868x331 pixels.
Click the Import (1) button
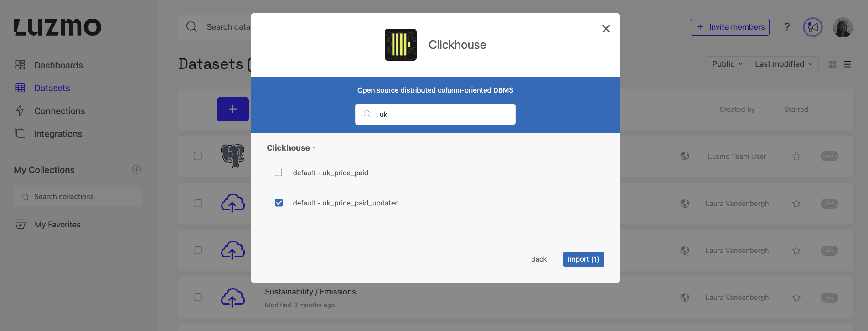583,259
